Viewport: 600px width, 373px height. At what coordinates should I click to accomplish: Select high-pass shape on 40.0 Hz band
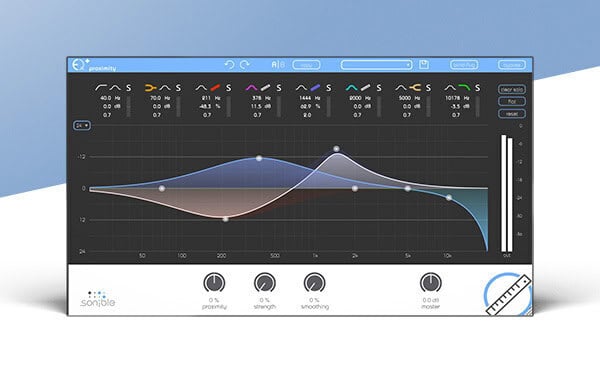tap(101, 88)
